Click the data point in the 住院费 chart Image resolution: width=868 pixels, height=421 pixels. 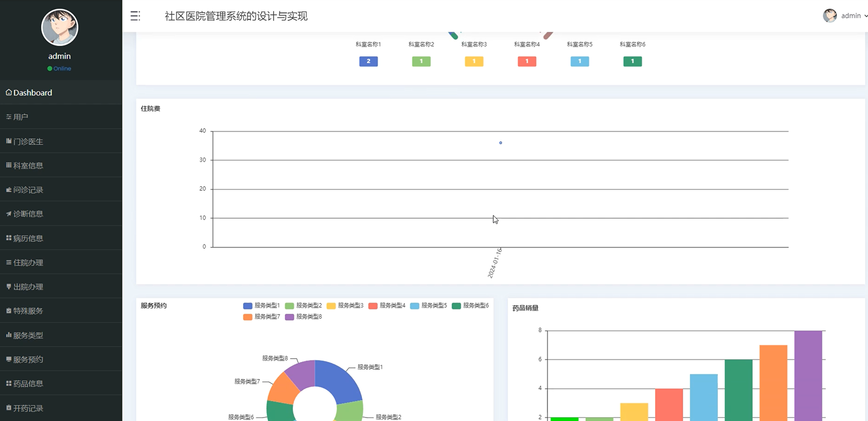click(501, 143)
